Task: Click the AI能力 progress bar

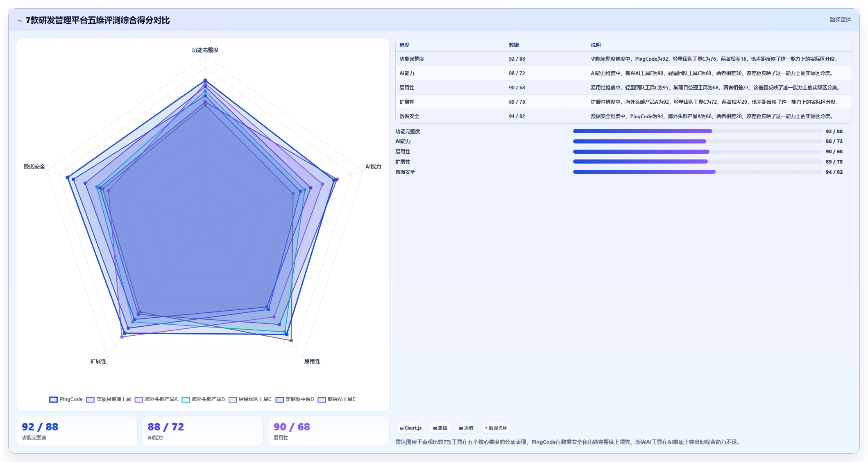Action: [x=698, y=141]
